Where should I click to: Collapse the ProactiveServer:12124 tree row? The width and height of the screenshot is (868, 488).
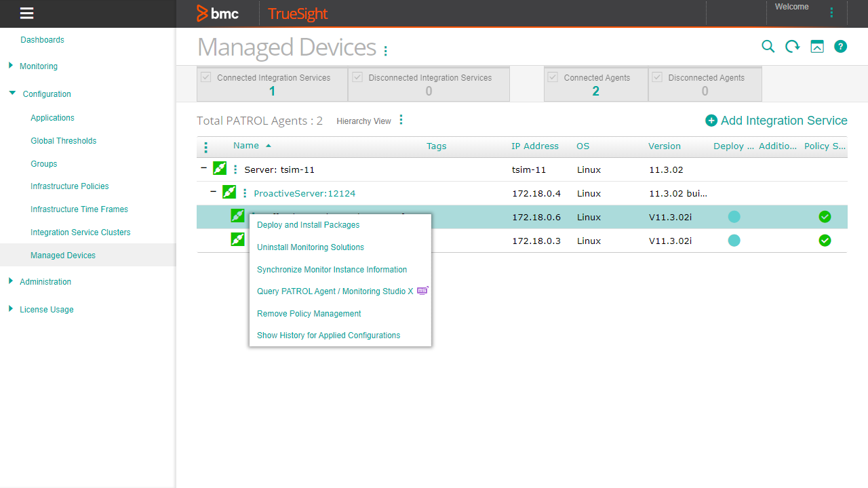(213, 192)
